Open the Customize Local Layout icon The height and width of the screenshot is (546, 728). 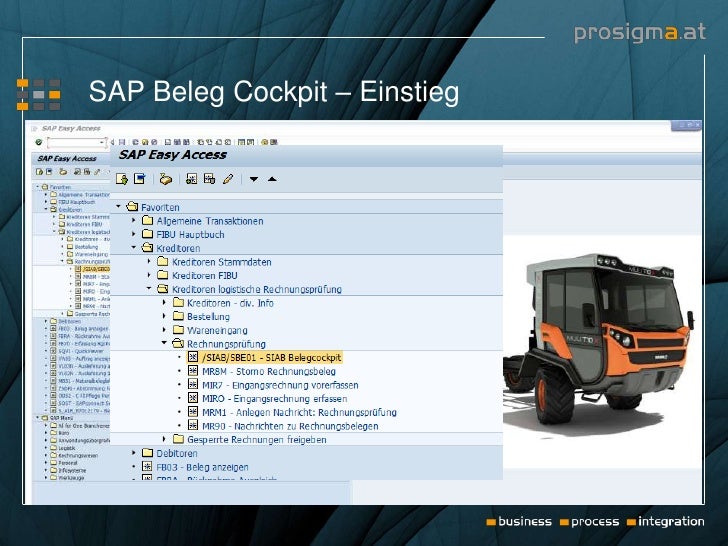coord(273,142)
